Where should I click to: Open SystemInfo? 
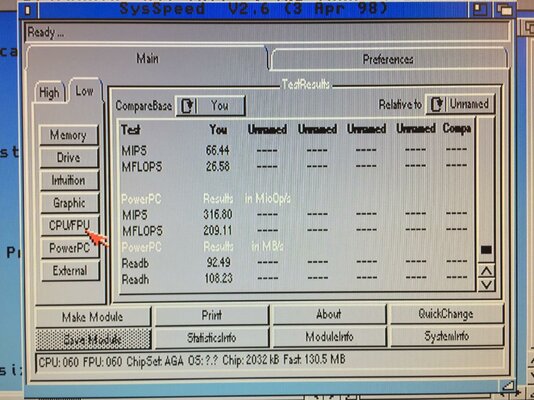coord(446,336)
